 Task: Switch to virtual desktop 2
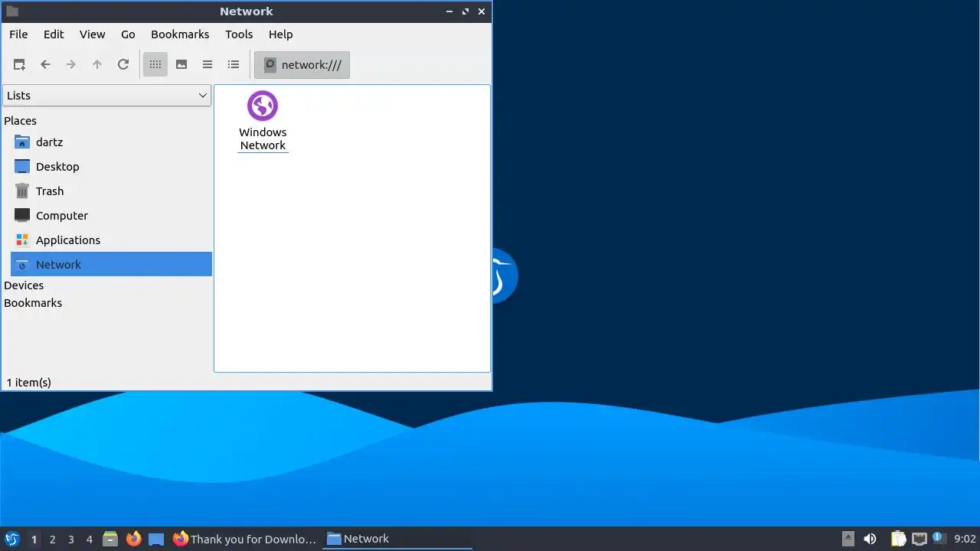[x=52, y=539]
